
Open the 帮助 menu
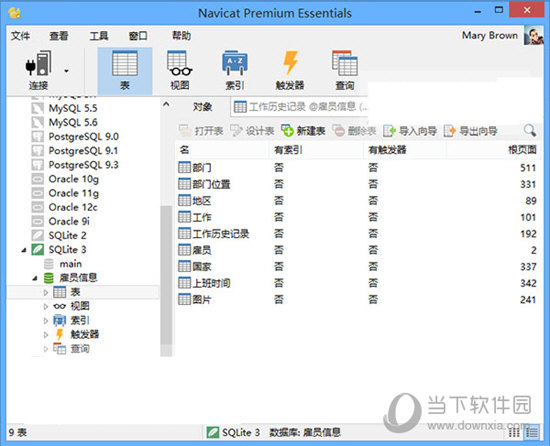click(x=181, y=35)
